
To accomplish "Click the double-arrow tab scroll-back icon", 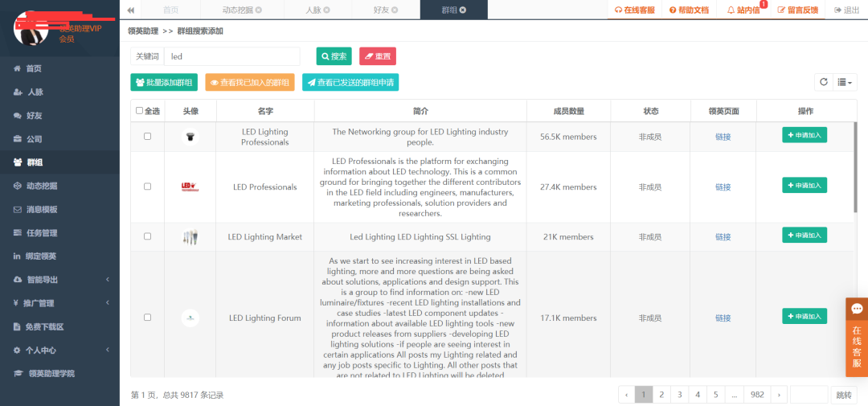I will point(131,10).
